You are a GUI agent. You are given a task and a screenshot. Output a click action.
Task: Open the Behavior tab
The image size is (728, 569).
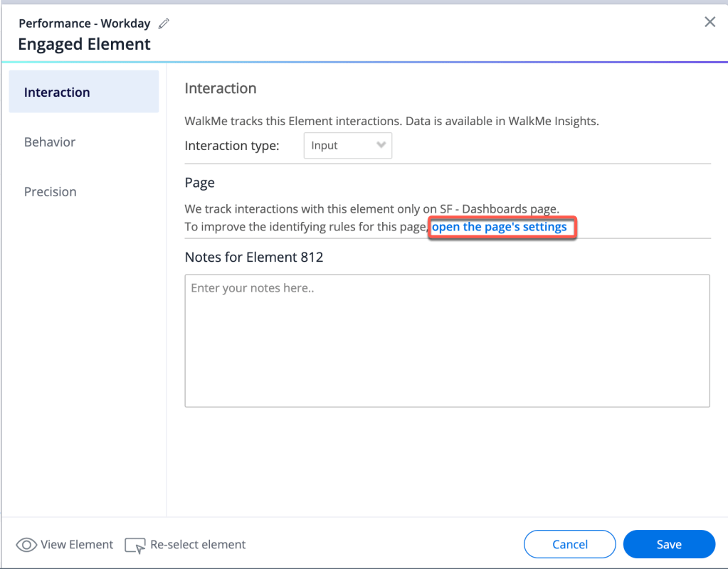[50, 142]
